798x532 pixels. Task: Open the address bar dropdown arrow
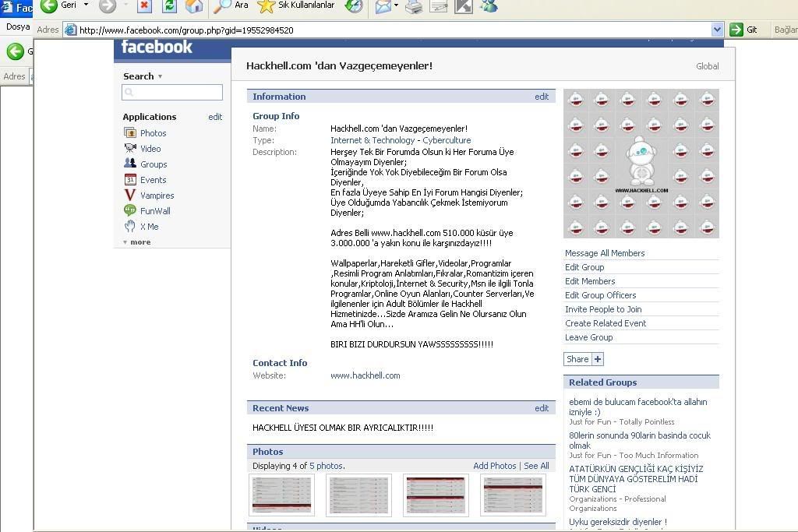717,30
